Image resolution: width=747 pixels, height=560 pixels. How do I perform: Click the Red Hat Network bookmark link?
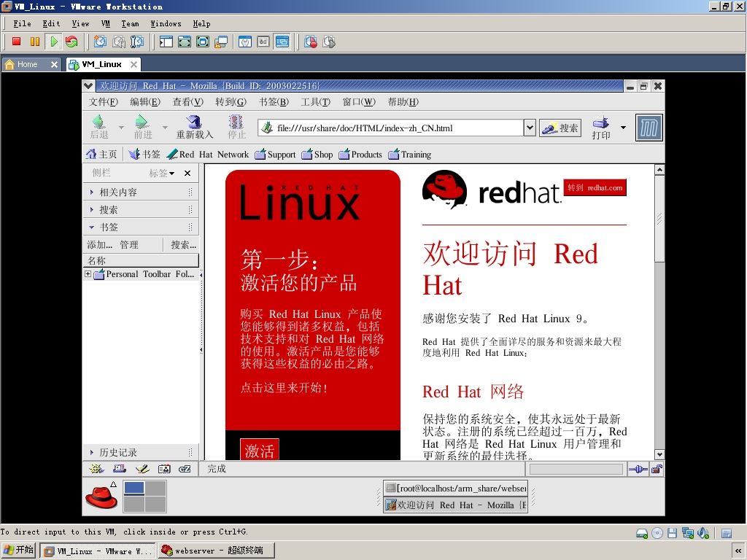[208, 155]
